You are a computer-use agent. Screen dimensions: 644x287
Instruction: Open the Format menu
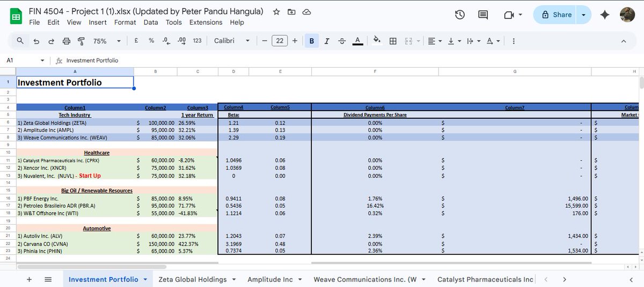125,23
